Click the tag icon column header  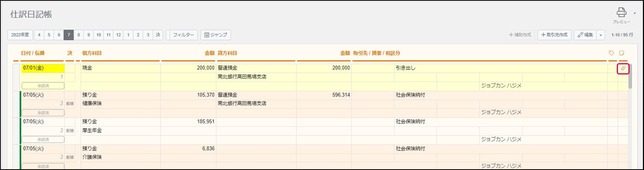(x=611, y=53)
